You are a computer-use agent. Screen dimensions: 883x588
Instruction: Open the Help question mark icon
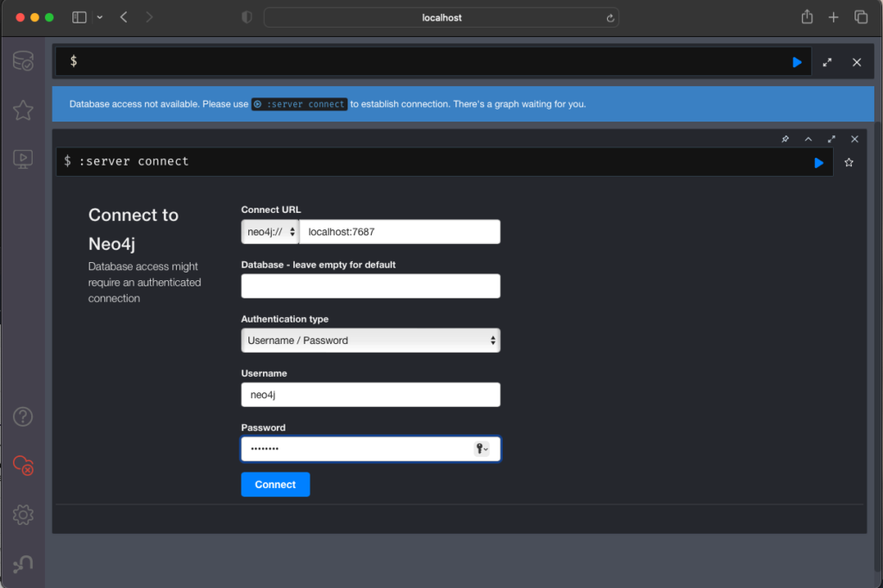pyautogui.click(x=23, y=416)
